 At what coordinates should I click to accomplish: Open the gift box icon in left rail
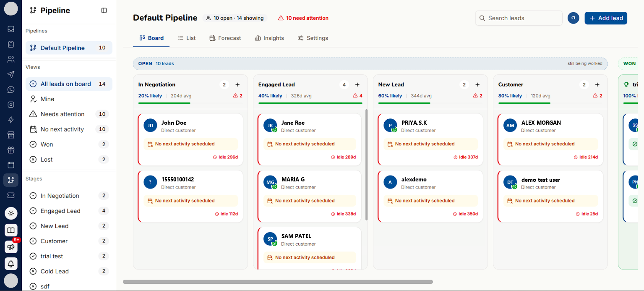[11, 150]
